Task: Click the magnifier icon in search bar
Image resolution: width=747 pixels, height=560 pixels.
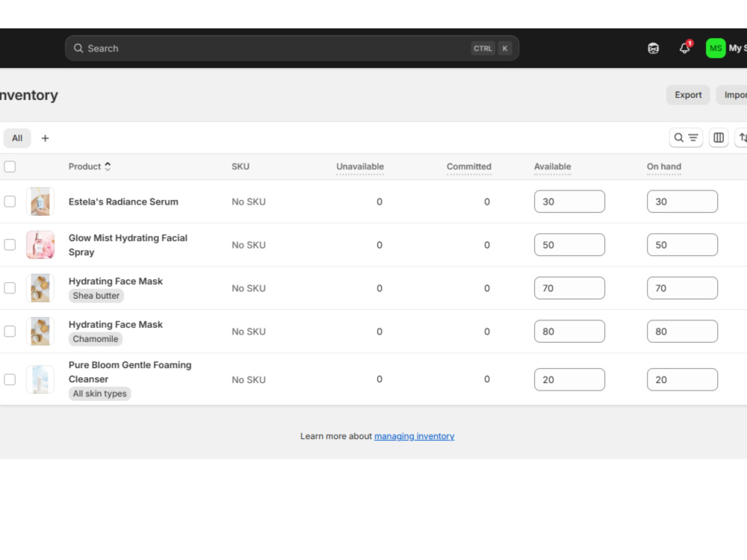Action: (x=78, y=48)
